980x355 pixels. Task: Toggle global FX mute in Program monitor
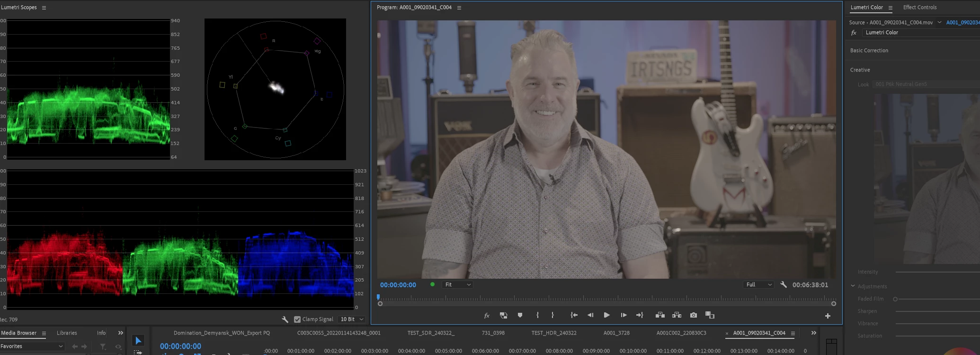coord(487,315)
